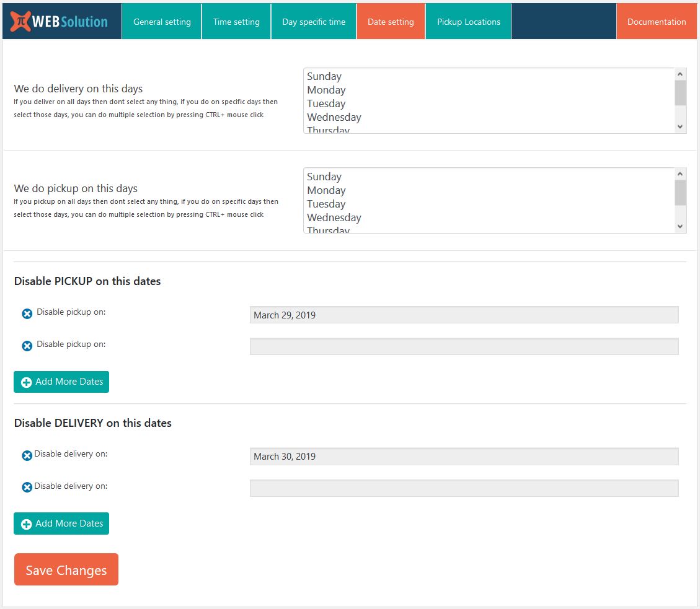The width and height of the screenshot is (700, 609).
Task: Remove the March 29, 2019 pickup date
Action: point(27,314)
